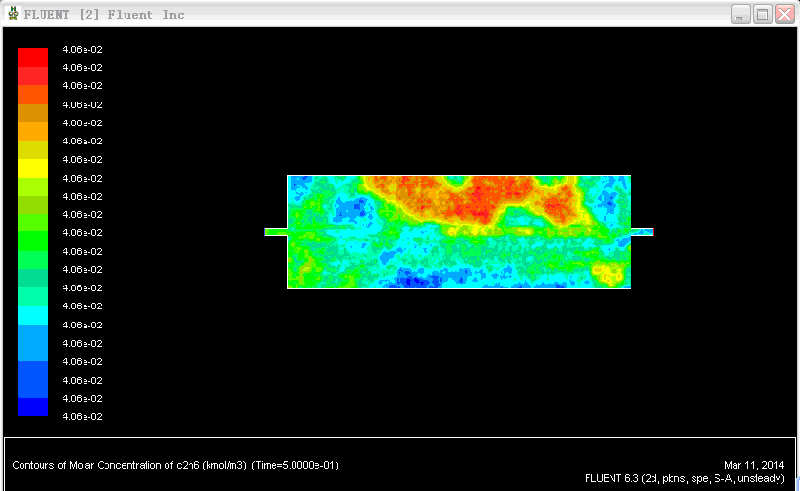The width and height of the screenshot is (800, 491).
Task: Click the orange band in color legend
Action: pyautogui.click(x=33, y=131)
